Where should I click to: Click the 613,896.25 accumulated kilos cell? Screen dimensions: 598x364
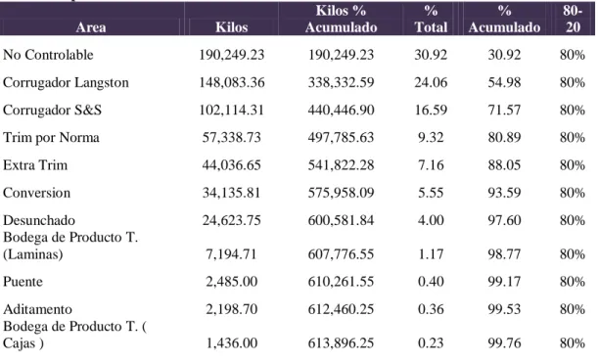341,343
